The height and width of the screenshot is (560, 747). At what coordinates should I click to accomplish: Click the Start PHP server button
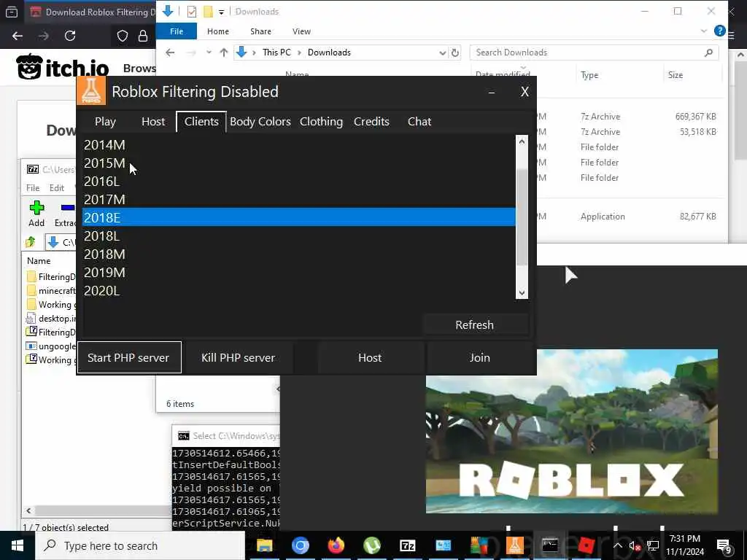point(128,357)
